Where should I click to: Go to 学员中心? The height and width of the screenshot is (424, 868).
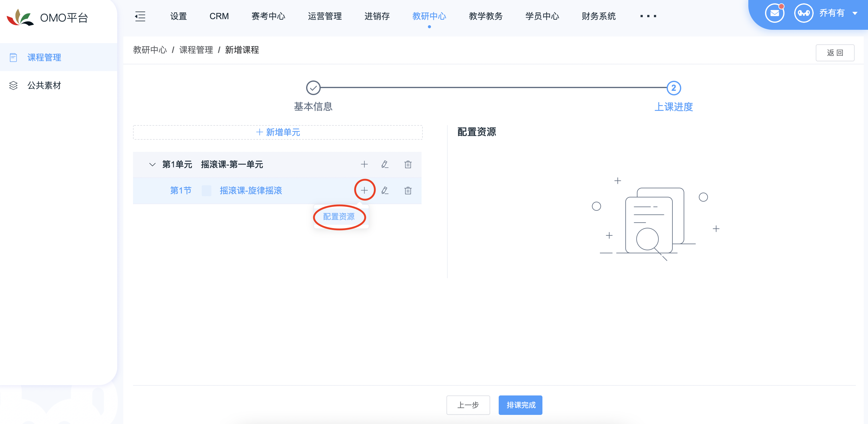[542, 16]
